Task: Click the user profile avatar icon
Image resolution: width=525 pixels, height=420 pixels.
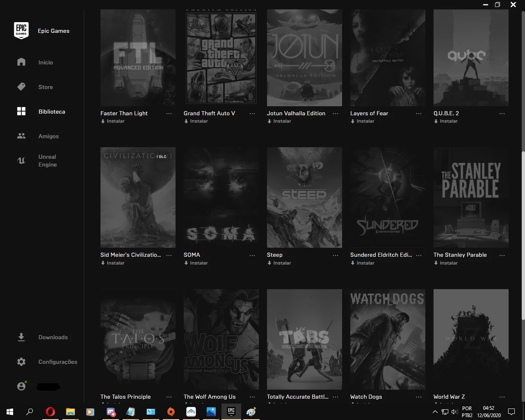Action: click(x=21, y=386)
